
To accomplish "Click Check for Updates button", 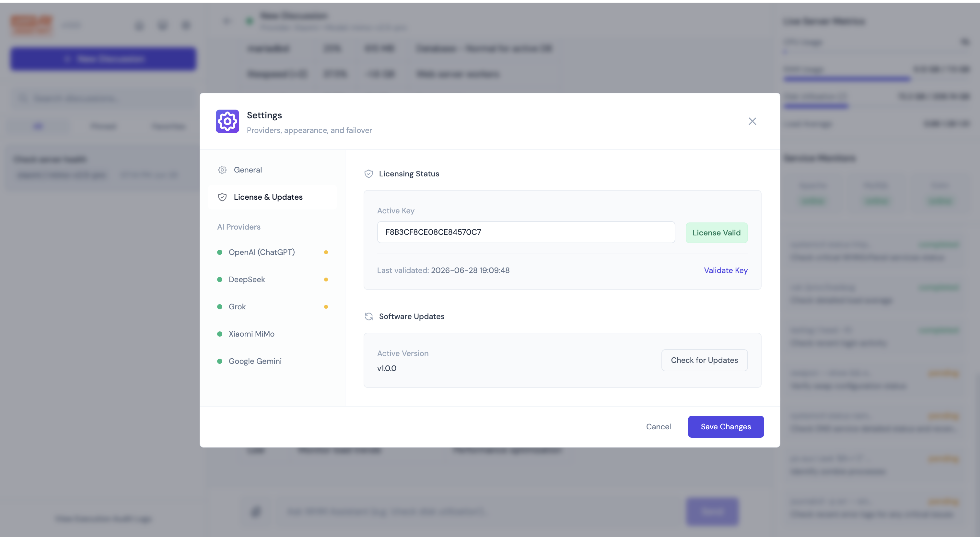I will pos(704,360).
